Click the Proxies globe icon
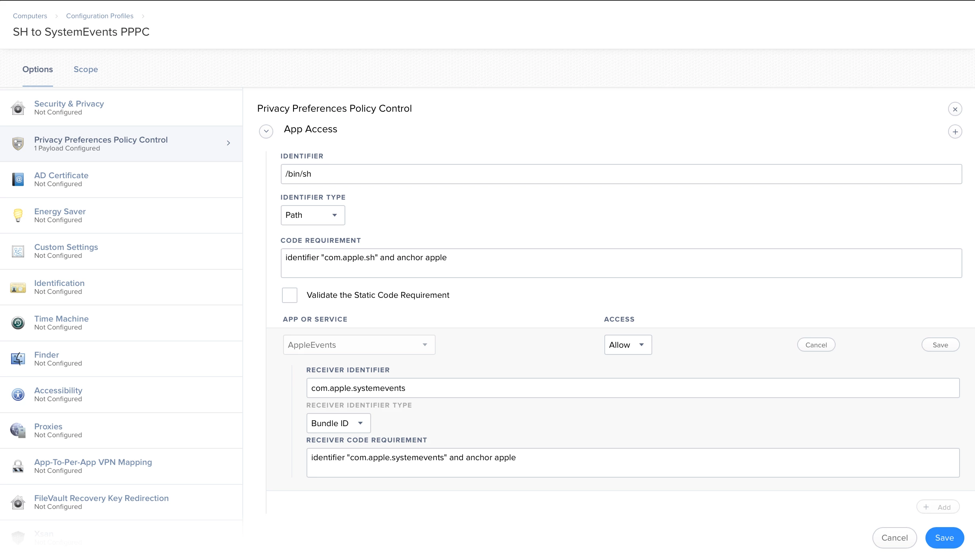This screenshot has width=975, height=560. click(18, 430)
